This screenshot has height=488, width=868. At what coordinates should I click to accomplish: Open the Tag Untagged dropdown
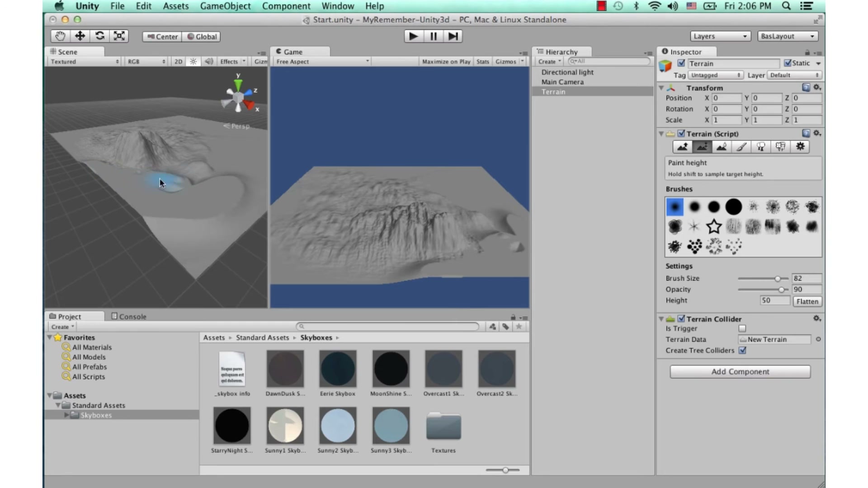tap(715, 75)
